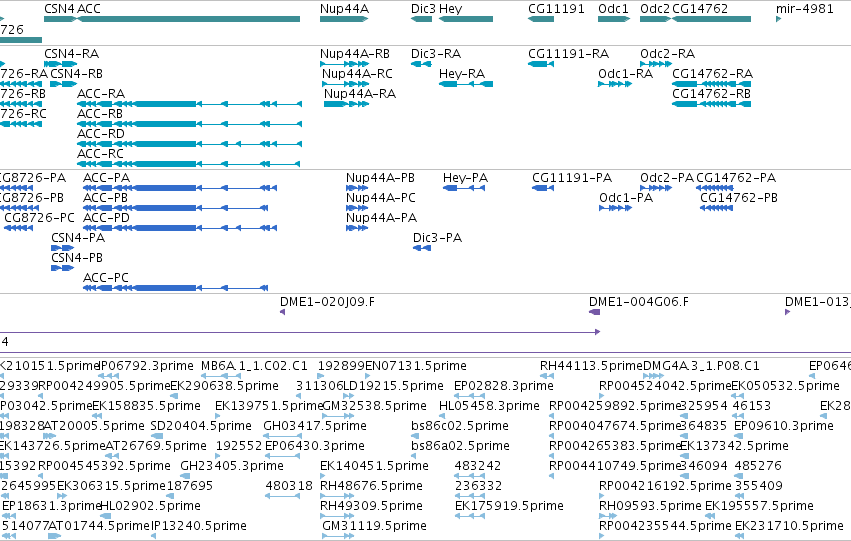Click the Nup44A-RC transcript label

click(x=357, y=74)
